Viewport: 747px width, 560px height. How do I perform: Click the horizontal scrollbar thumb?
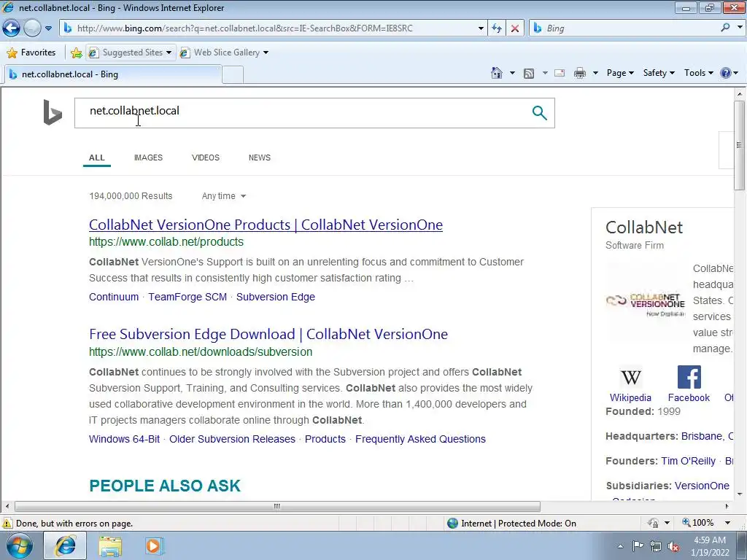[x=277, y=506]
